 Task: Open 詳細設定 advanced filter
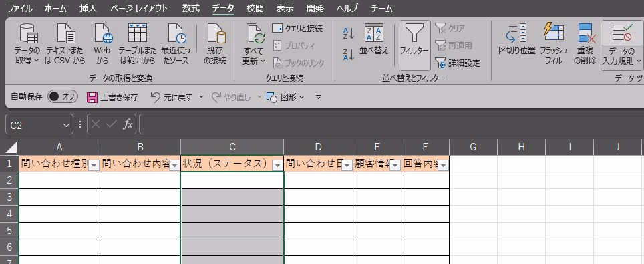point(457,63)
